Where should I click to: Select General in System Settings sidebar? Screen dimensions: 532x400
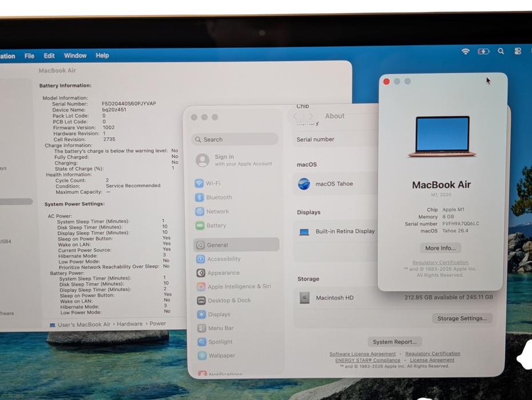[236, 245]
